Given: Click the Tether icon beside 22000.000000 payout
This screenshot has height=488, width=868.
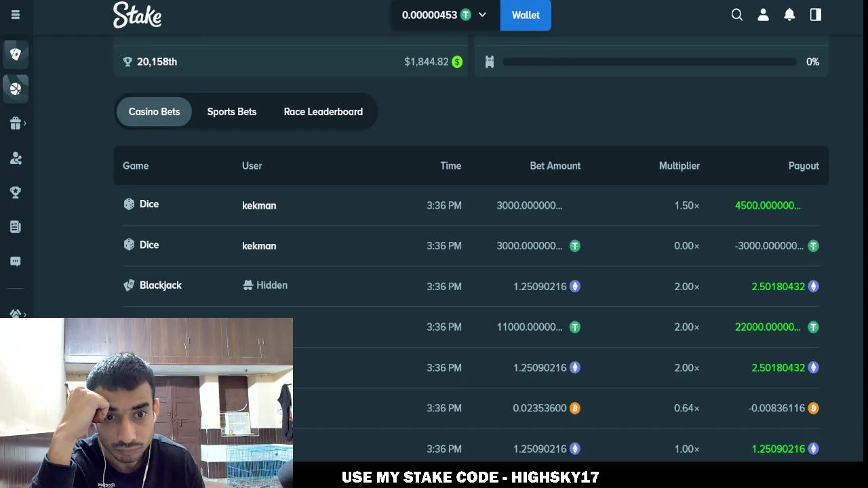Looking at the screenshot, I should [x=813, y=327].
